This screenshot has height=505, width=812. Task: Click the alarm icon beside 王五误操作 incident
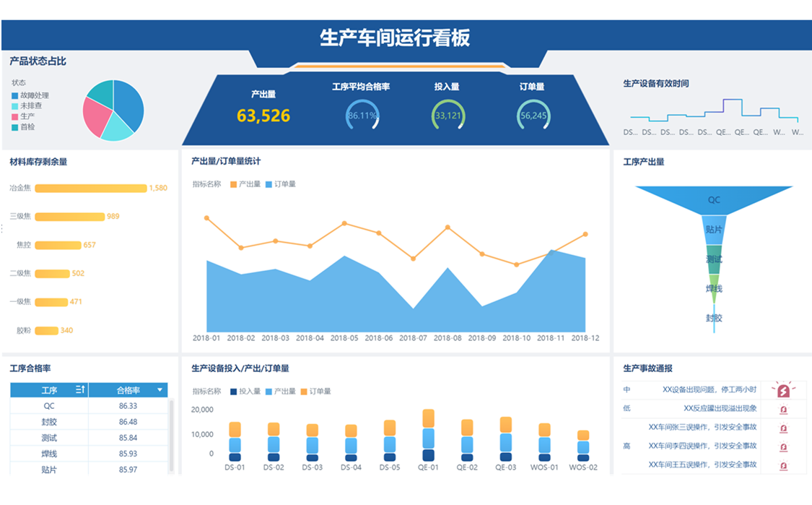[x=783, y=465]
